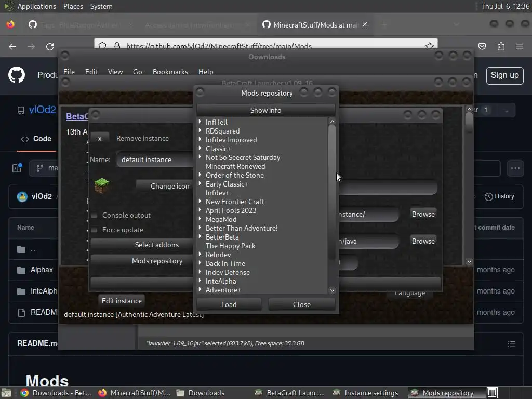Click the Edit instance button
532x399 pixels.
click(x=122, y=301)
